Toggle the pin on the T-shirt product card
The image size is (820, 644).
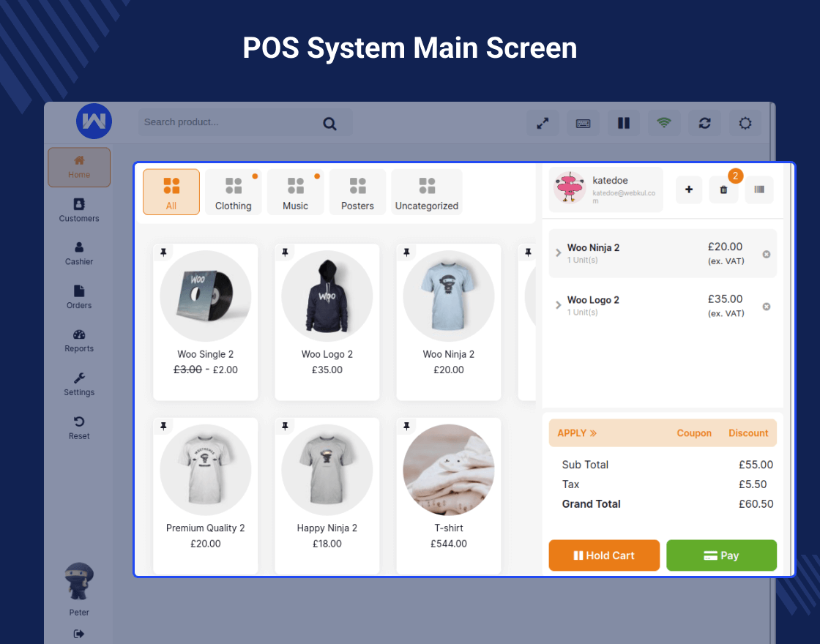(406, 426)
